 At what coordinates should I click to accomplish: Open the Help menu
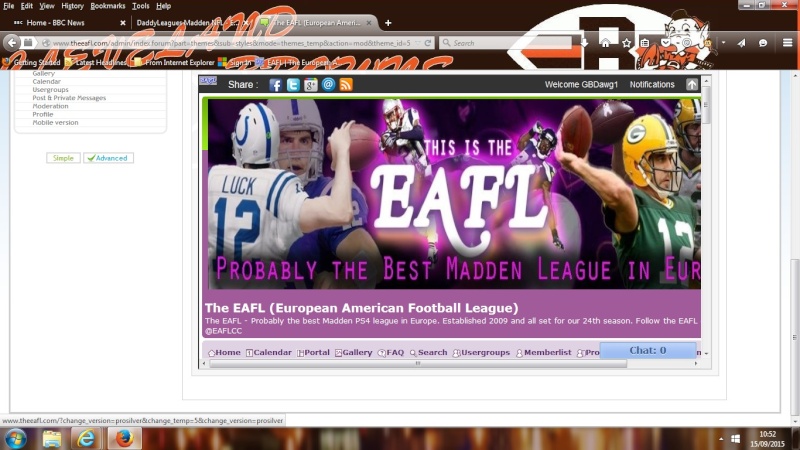(163, 6)
